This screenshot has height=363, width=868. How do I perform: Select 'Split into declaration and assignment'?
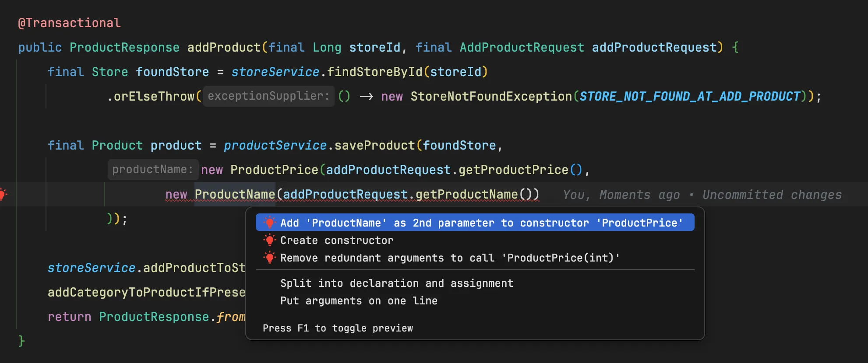(x=396, y=283)
